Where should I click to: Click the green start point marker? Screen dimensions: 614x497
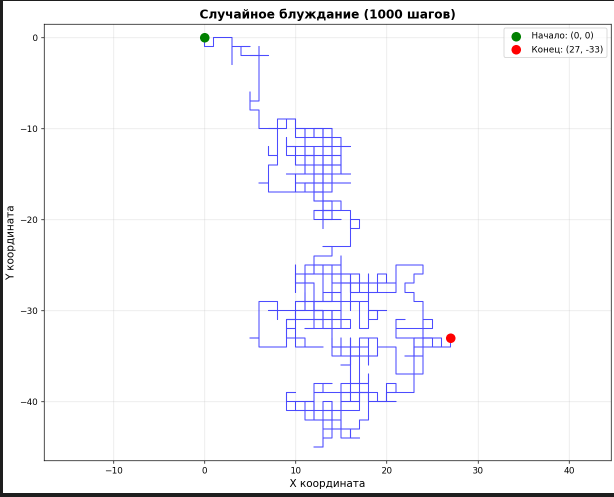point(204,38)
